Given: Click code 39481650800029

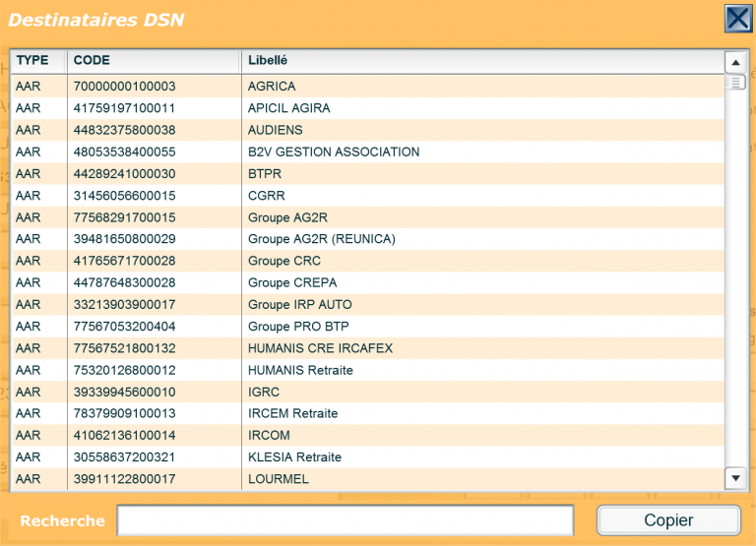Looking at the screenshot, I should [x=124, y=239].
